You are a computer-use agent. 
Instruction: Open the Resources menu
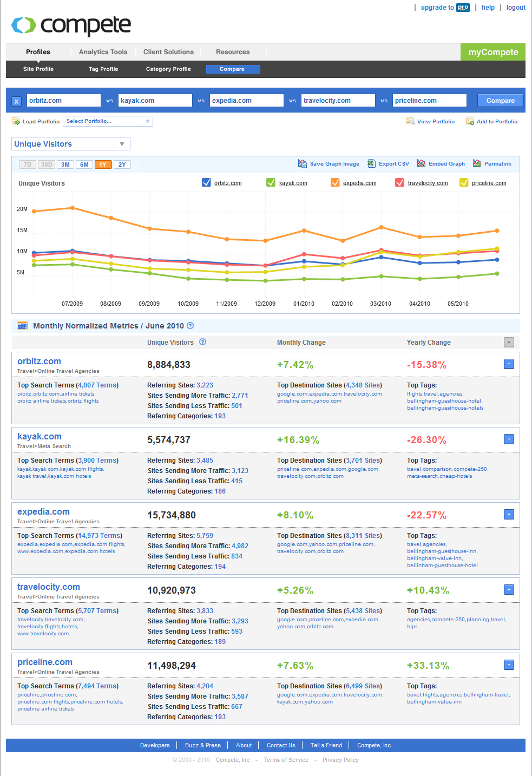click(x=233, y=52)
